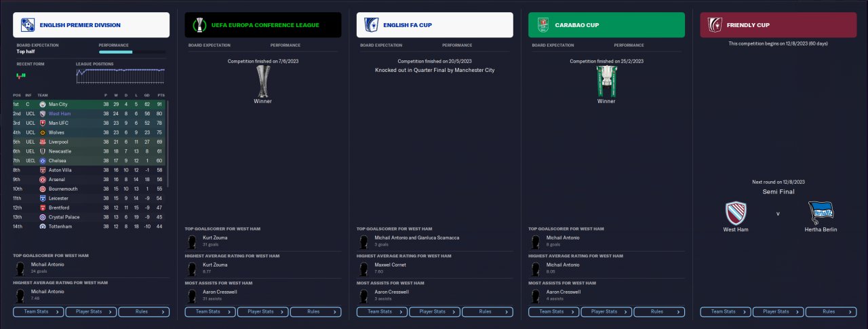Click the Premier Division competition logo icon

(28, 25)
